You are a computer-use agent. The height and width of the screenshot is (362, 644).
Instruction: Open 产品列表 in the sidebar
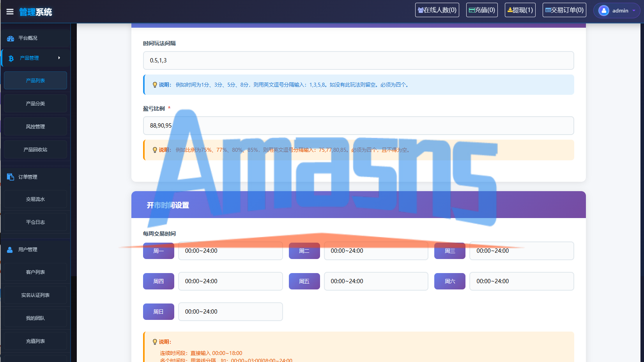pos(35,80)
